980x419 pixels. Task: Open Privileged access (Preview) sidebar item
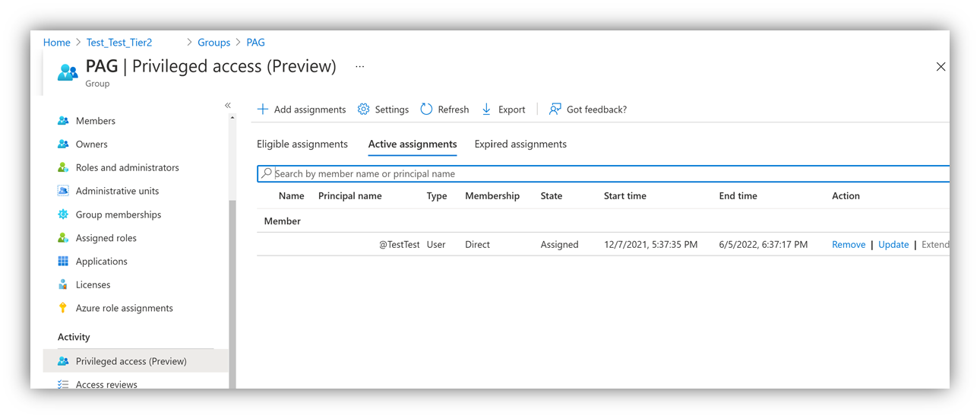[x=131, y=361]
